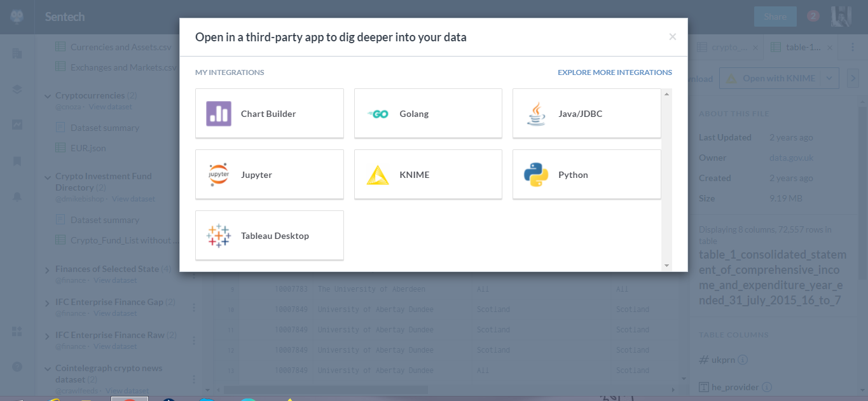This screenshot has width=868, height=401.
Task: Open the notifications bell sidebar icon
Action: pos(17,197)
